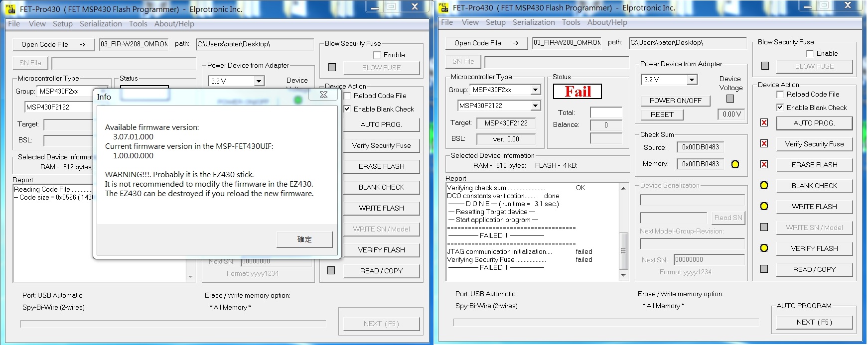This screenshot has width=868, height=345.
Task: Uncheck Enable Blank Check in right window
Action: click(780, 108)
